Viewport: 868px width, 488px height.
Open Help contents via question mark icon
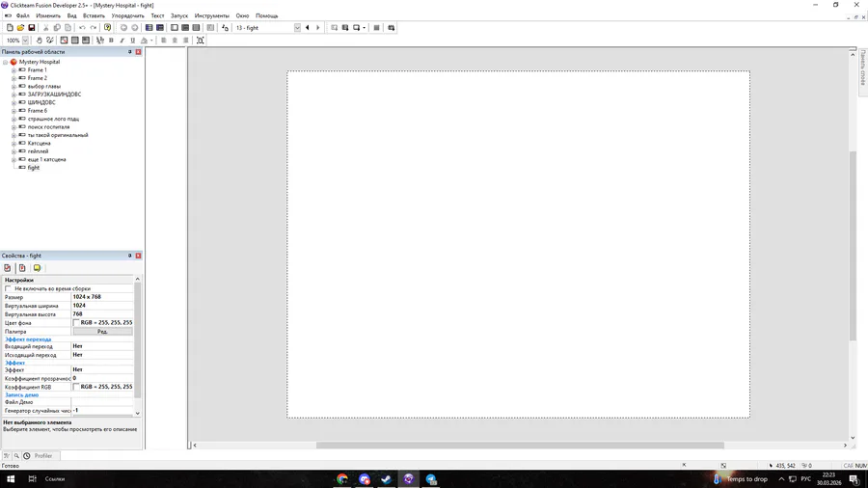click(107, 28)
